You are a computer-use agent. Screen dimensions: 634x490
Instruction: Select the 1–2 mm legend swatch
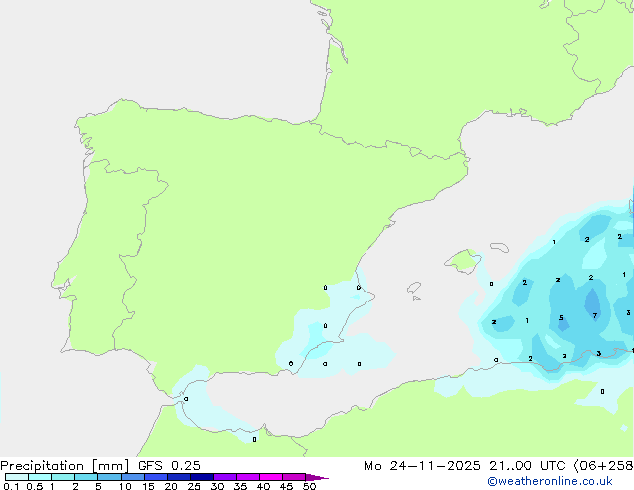(63, 477)
